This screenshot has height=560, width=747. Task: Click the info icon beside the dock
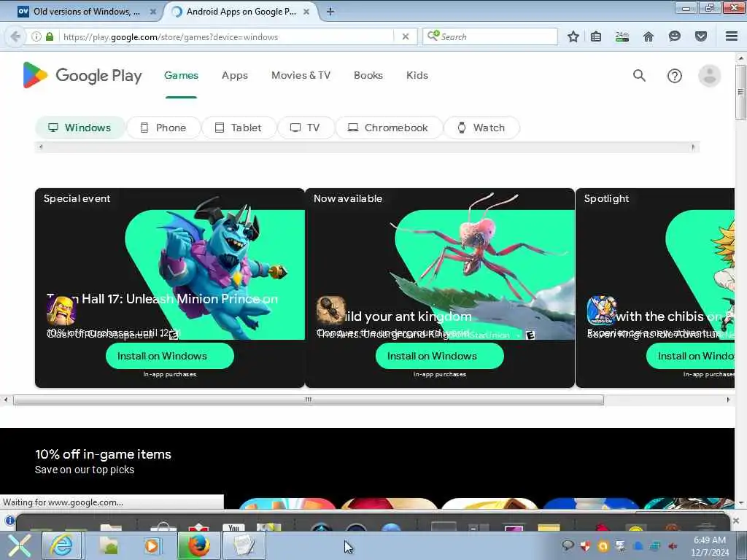(9, 521)
